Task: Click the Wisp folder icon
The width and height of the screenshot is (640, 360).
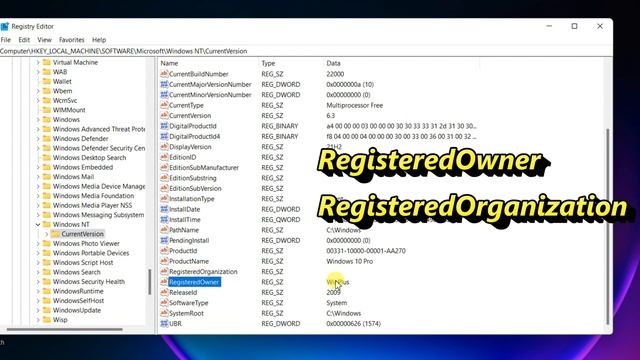Action: pos(47,320)
